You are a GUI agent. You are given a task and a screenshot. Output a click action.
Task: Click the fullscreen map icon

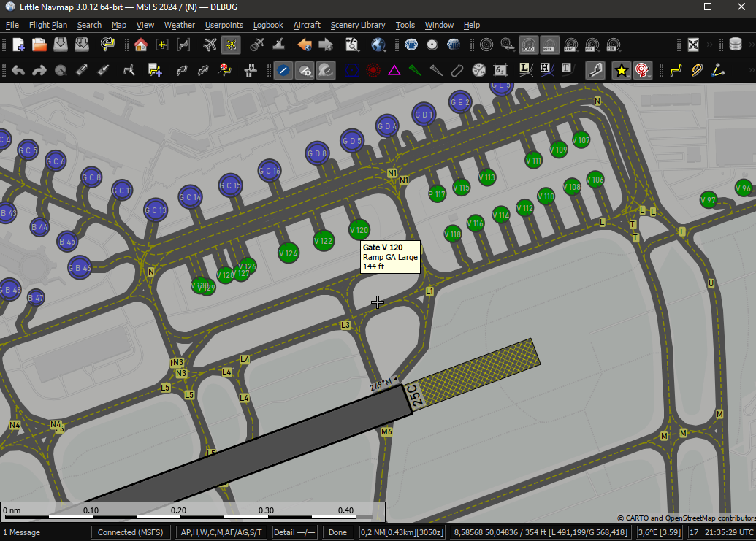coord(693,45)
